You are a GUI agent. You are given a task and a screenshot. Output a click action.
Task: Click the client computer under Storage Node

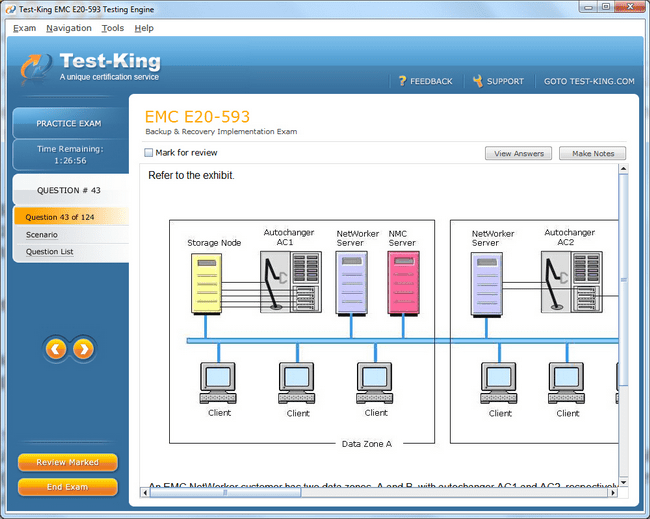point(218,383)
